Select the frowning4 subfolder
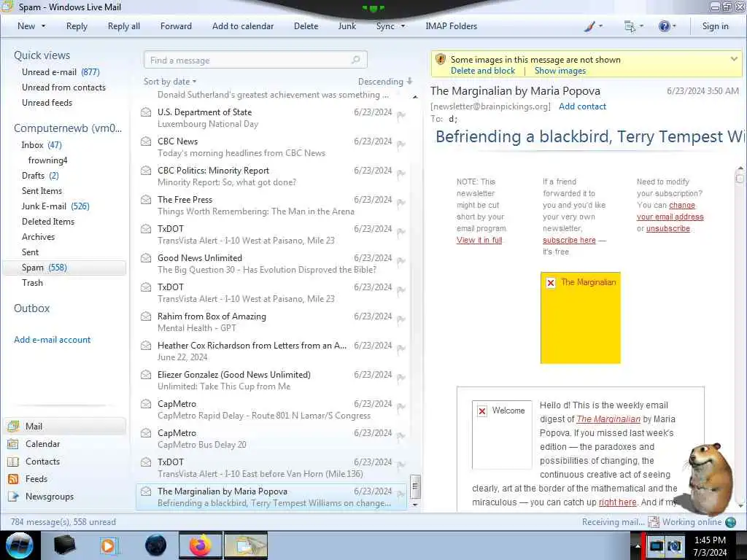747x560 pixels. pyautogui.click(x=47, y=160)
